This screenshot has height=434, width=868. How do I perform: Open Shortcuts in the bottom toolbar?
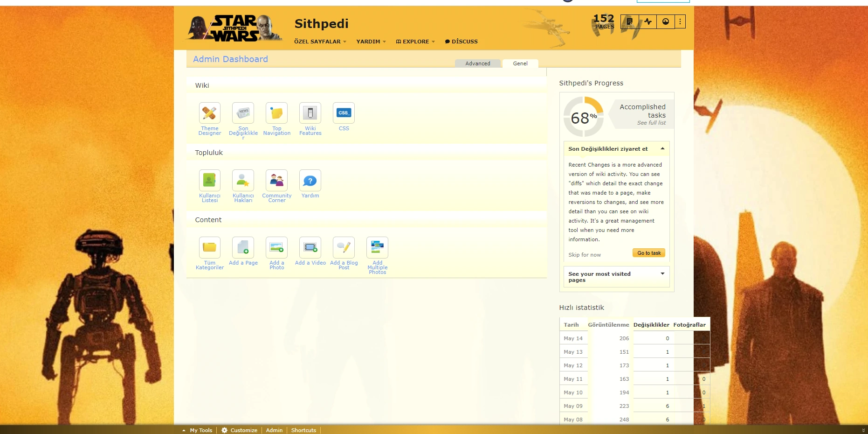coord(303,430)
